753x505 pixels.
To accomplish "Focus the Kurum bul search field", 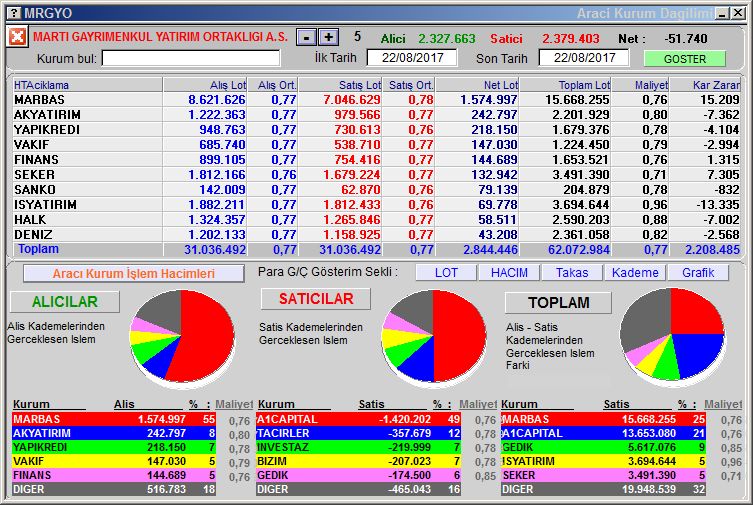I will pos(191,59).
